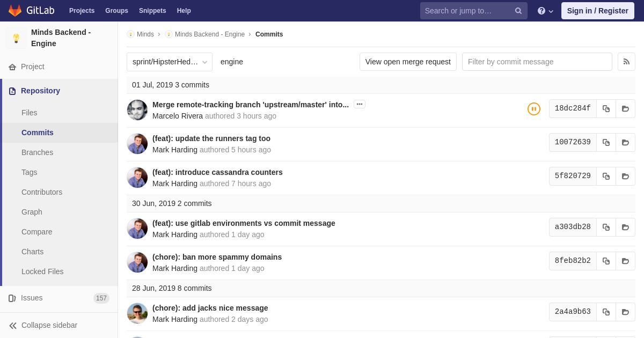Click the paused pipeline status icon

coord(533,109)
